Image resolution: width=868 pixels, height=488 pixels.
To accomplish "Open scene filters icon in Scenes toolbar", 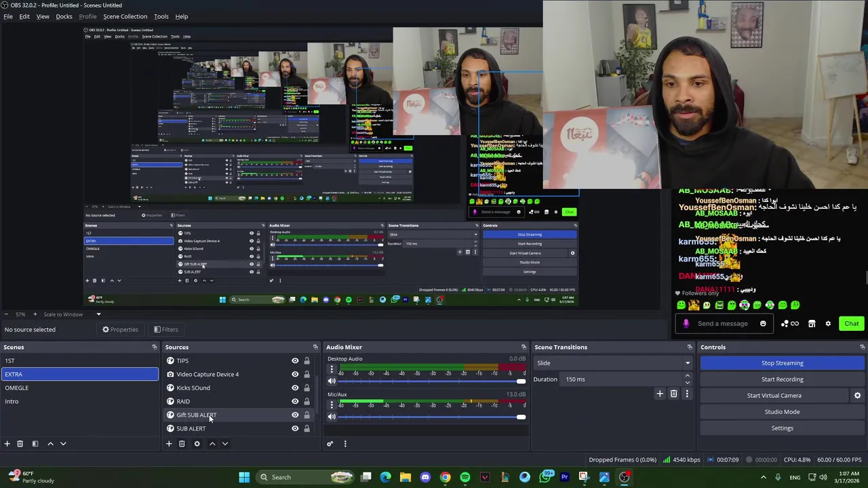I will pyautogui.click(x=35, y=444).
